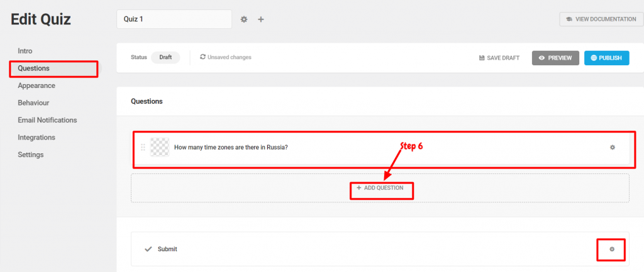Go to Integrations in the sidebar
Viewport: 644px width, 272px height.
pyautogui.click(x=36, y=138)
